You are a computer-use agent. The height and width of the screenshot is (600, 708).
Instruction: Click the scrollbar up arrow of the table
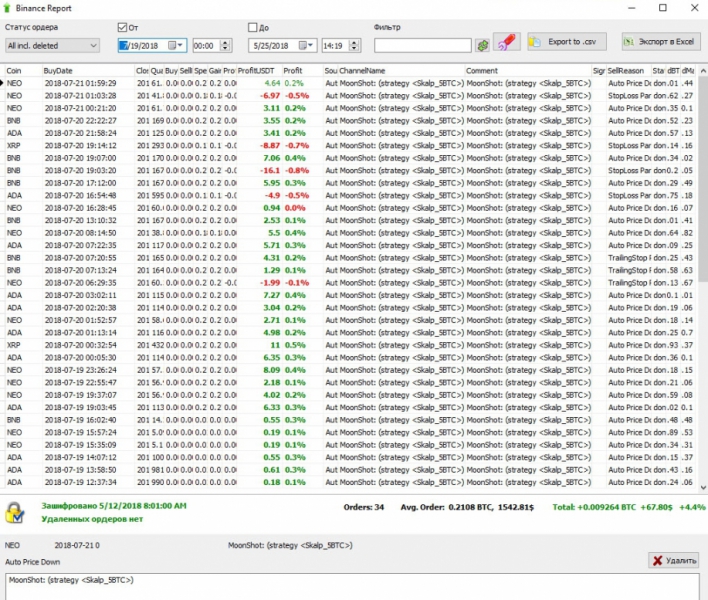point(703,71)
